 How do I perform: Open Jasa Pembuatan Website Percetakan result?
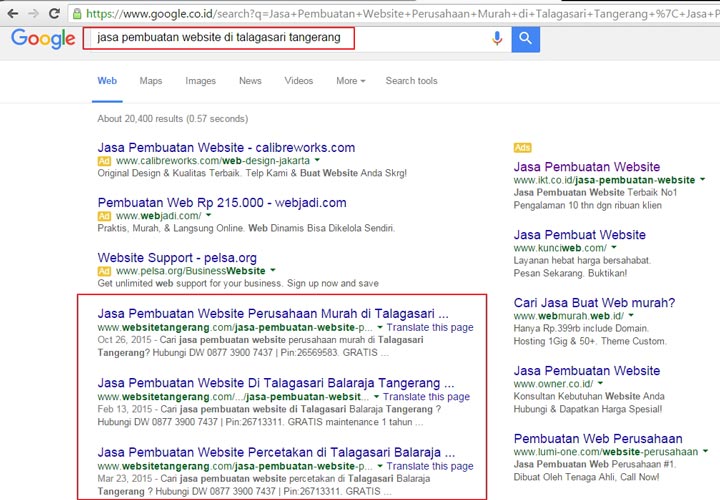point(276,452)
